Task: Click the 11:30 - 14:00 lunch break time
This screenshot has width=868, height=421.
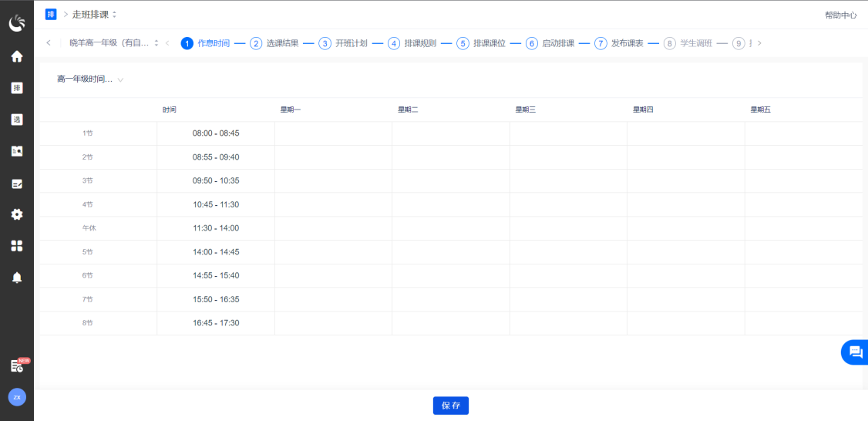Action: (216, 228)
